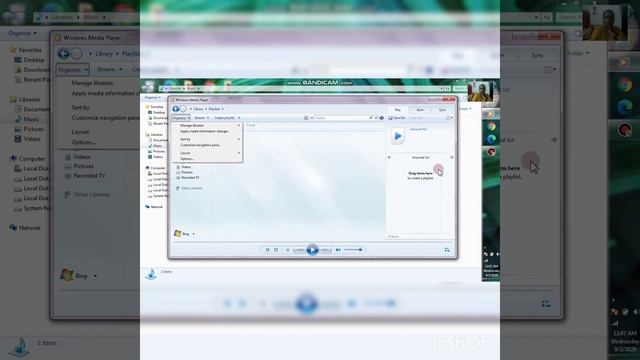Image resolution: width=640 pixels, height=360 pixels.
Task: Click Chrome icon on sharp frame's taskbar
Action: coord(491,127)
